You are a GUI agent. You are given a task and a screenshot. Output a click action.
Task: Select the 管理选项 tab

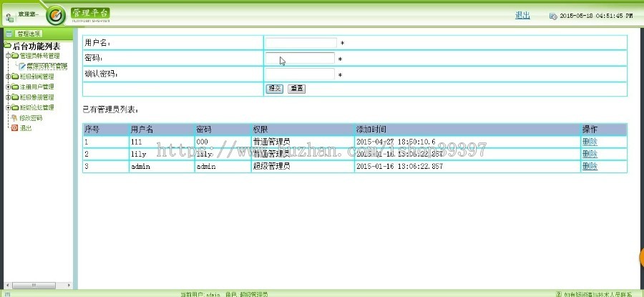pyautogui.click(x=29, y=34)
